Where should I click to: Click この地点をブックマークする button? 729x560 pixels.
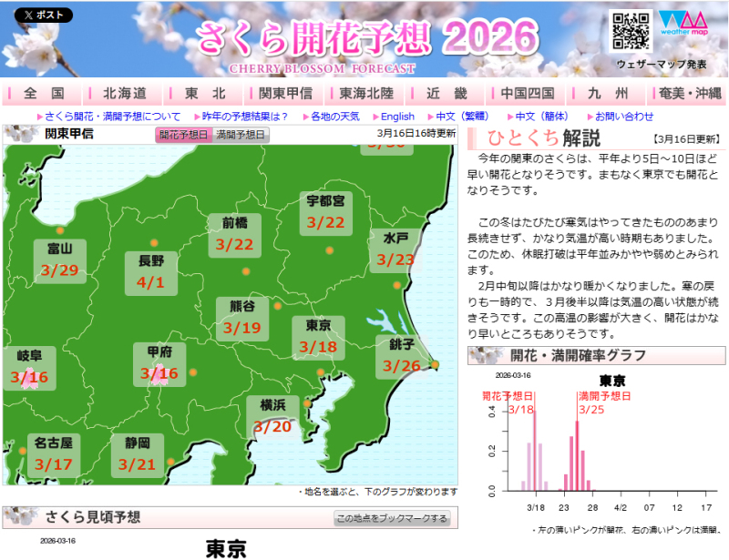(x=393, y=518)
